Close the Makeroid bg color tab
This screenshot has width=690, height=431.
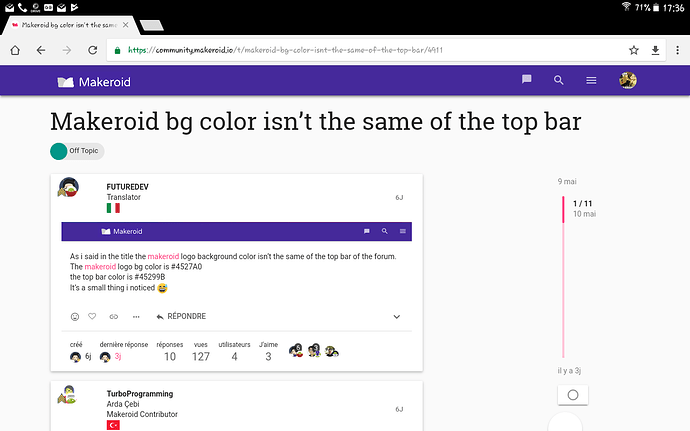126,25
